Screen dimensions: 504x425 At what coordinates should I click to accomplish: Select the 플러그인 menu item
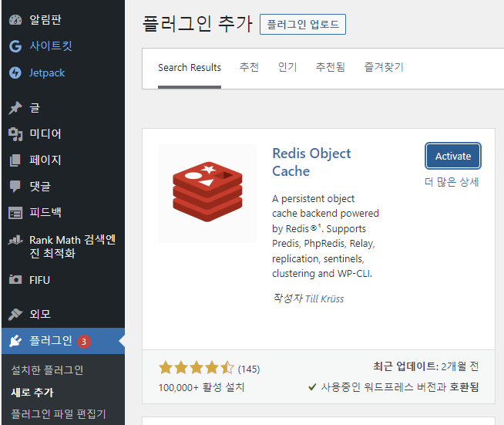pos(63,341)
